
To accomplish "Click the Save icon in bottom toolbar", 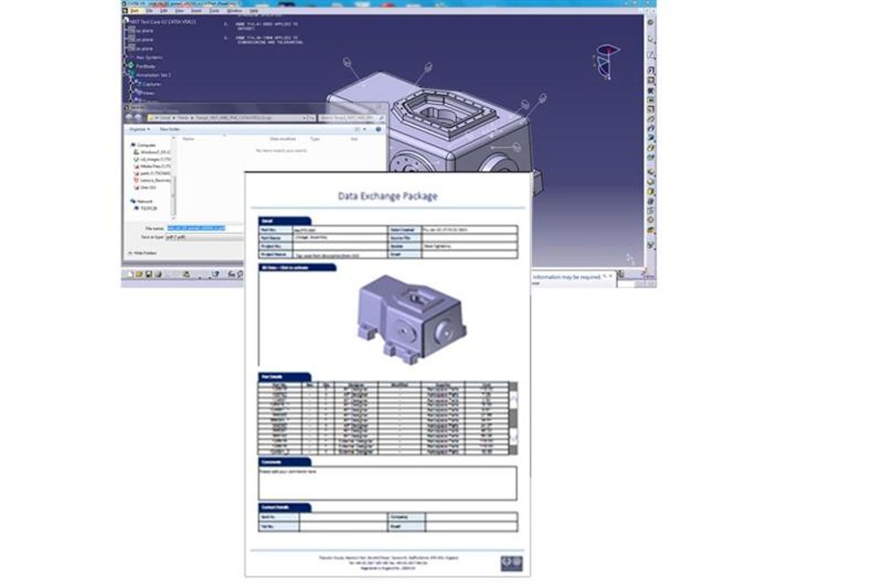I will 149,274.
